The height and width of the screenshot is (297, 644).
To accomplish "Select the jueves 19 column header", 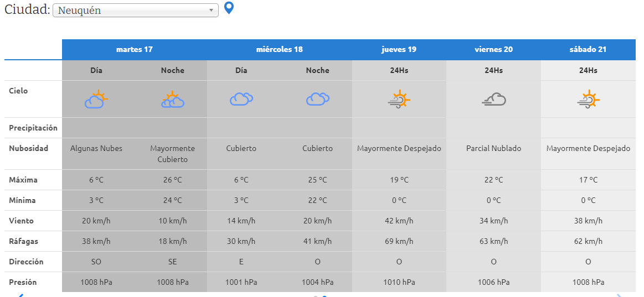I will [399, 49].
